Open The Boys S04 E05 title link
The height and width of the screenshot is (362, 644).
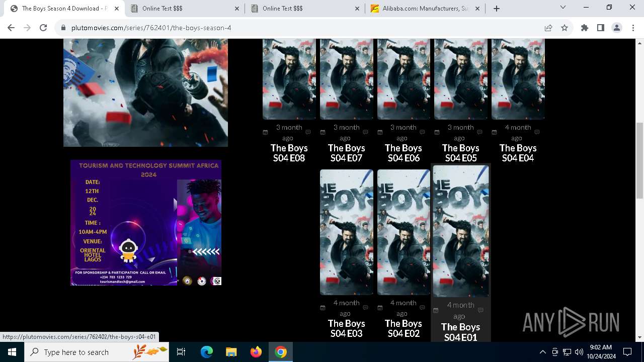[x=461, y=153]
